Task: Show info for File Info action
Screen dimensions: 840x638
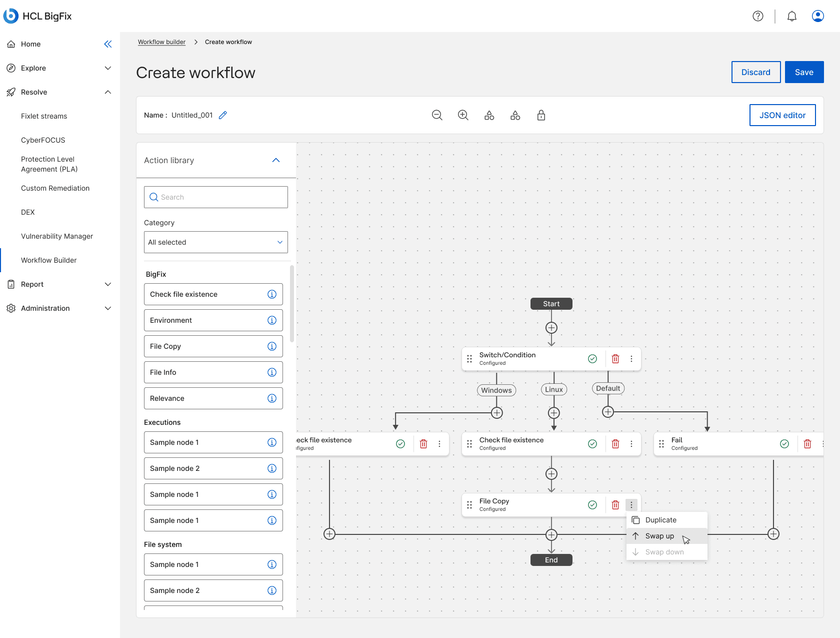Action: point(272,372)
